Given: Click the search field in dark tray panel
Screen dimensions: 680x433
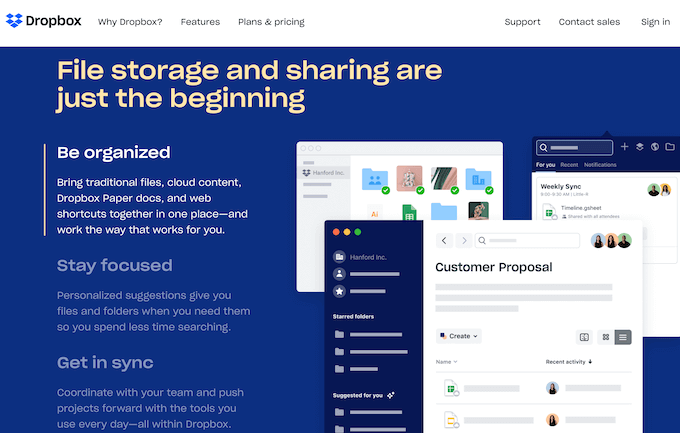Looking at the screenshot, I should tap(574, 148).
